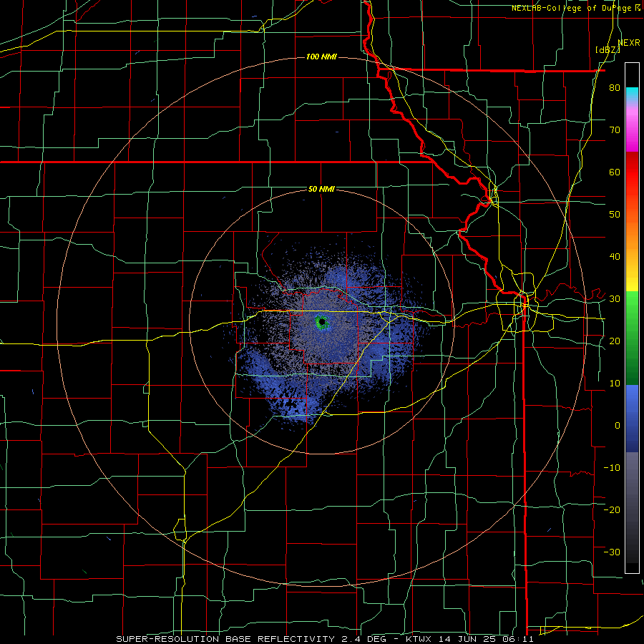The height and width of the screenshot is (644, 644).
Task: Click the 10 value on the dBZ scale
Action: (x=615, y=384)
